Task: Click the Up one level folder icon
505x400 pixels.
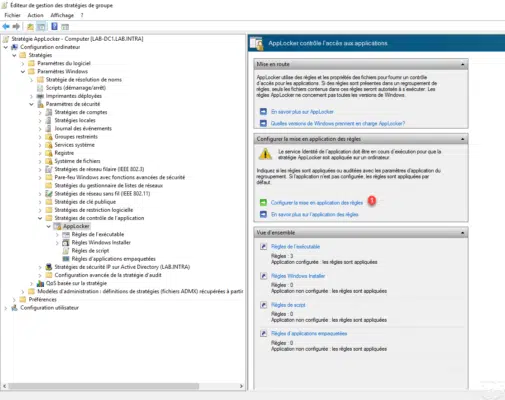Action: coord(30,27)
